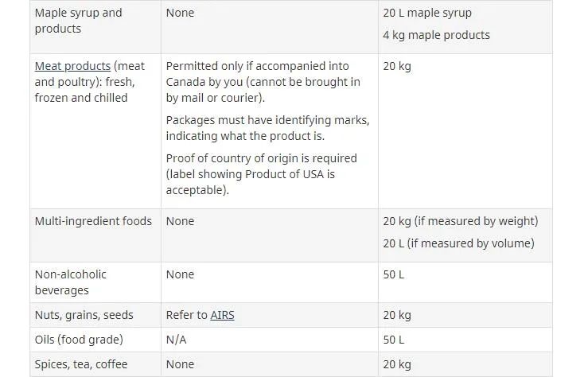588x377 pixels.
Task: Open the Meat products link
Action: pyautogui.click(x=72, y=66)
